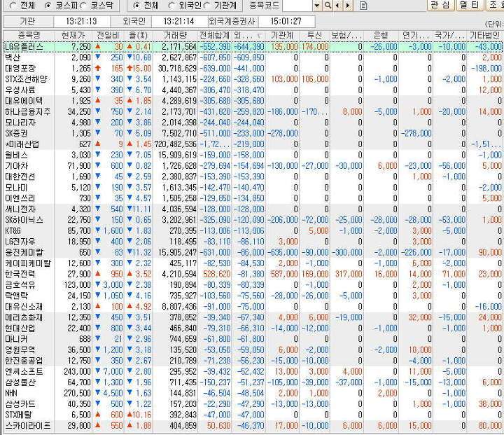Select the 우성사료 stock row
This screenshot has width=504, height=435.
pos(253,90)
